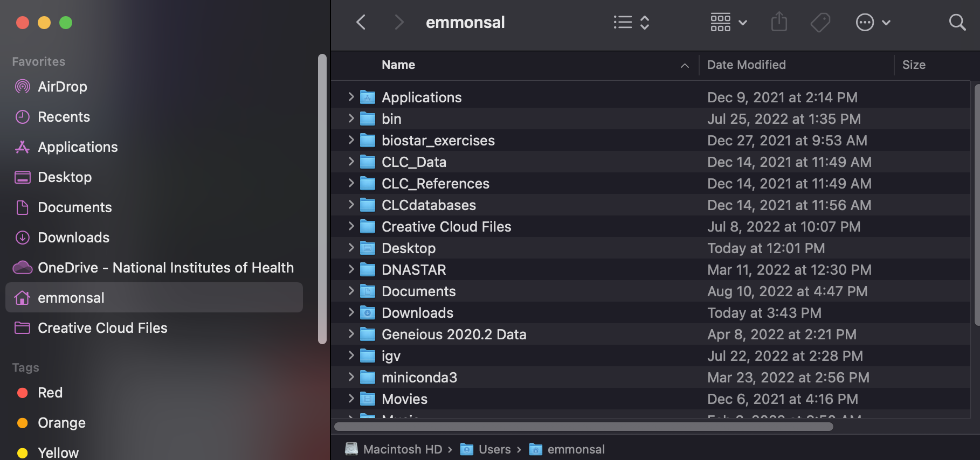Screen dimensions: 980x460
Task: Expand the DNASTAR folder
Action: coord(351,269)
